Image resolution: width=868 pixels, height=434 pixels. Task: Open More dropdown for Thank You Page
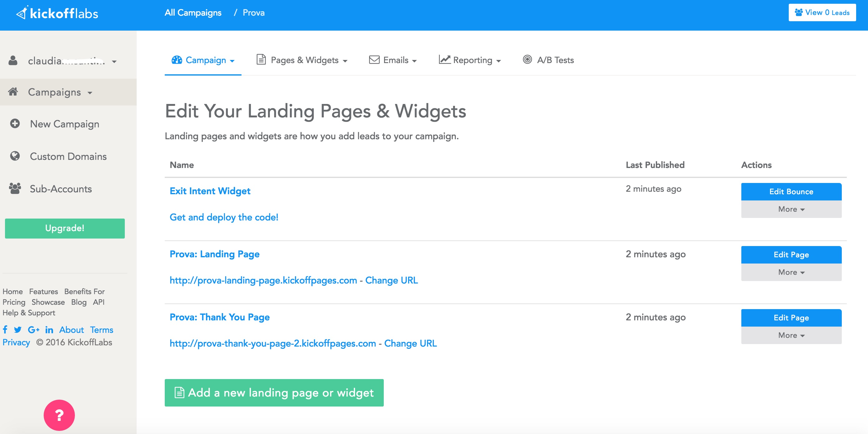click(791, 335)
